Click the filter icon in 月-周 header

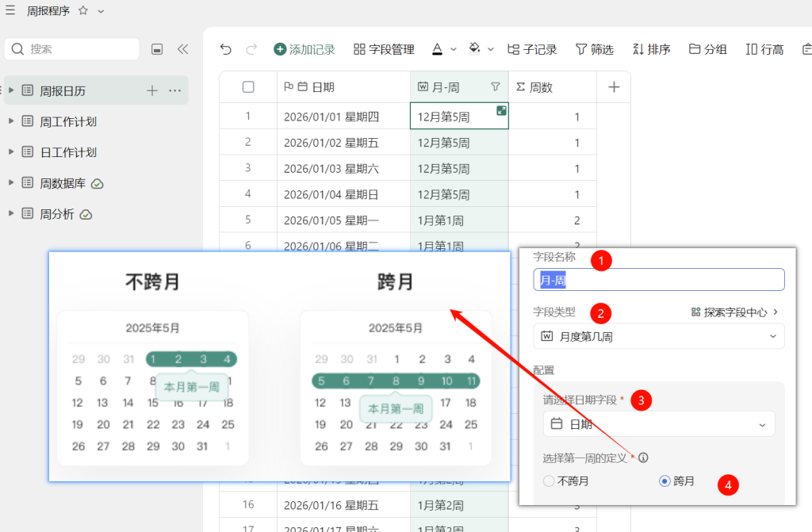point(496,86)
